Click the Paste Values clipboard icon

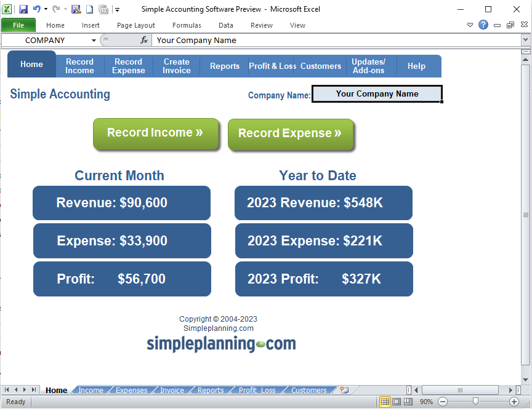(x=103, y=9)
